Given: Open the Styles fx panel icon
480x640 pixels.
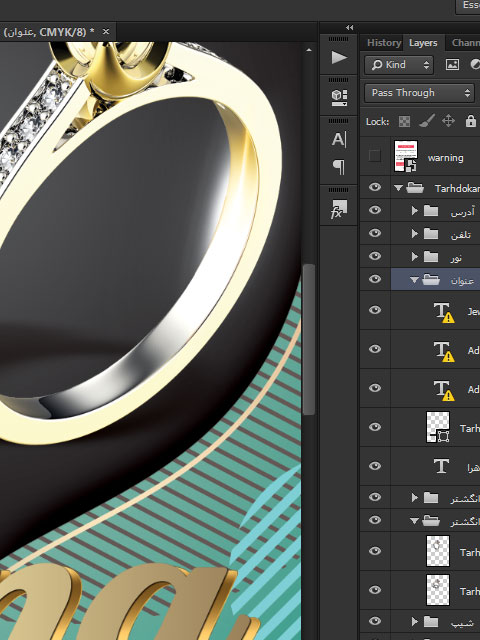Looking at the screenshot, I should point(339,209).
